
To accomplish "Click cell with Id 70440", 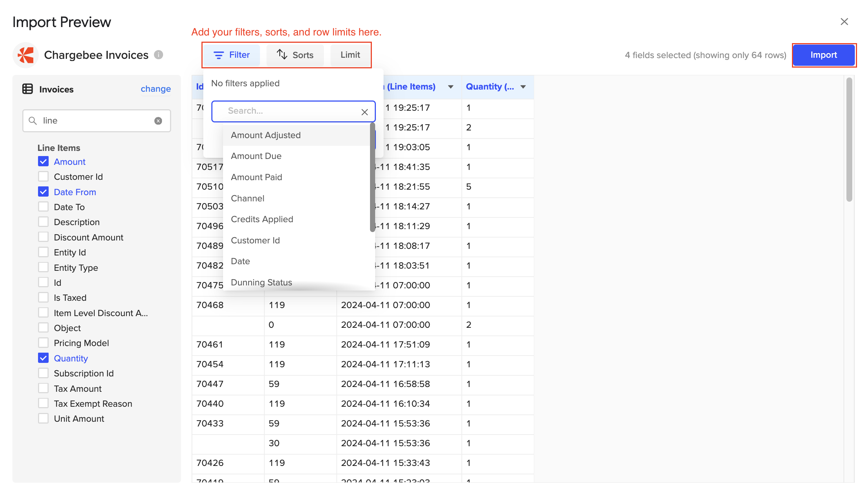I will tap(228, 404).
